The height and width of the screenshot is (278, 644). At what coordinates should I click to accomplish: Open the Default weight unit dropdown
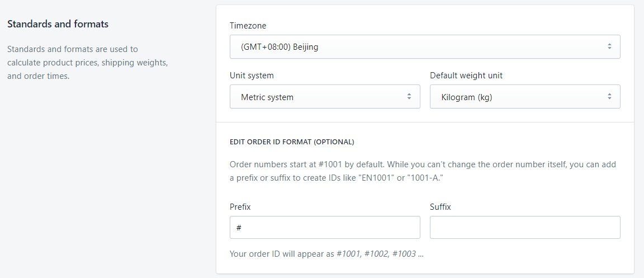click(x=525, y=97)
